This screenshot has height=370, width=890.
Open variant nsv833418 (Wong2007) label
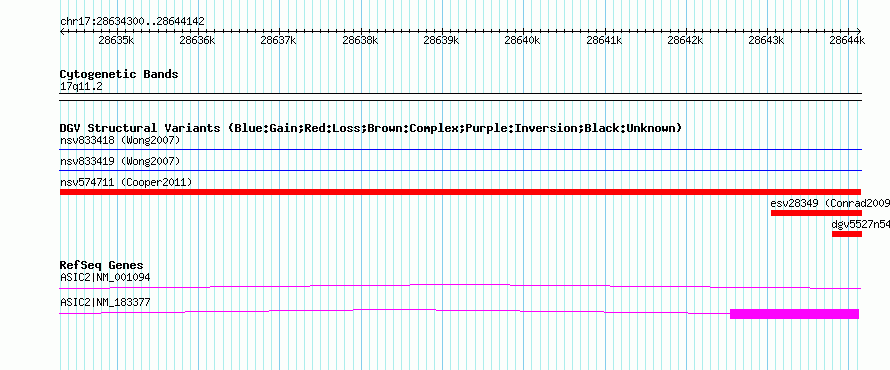(120, 140)
